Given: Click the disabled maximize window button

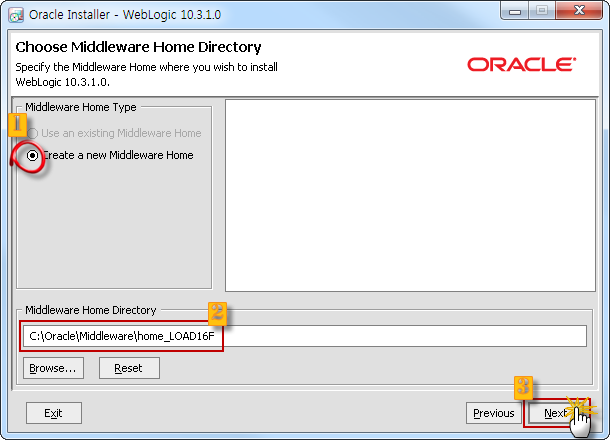Looking at the screenshot, I should [542, 11].
